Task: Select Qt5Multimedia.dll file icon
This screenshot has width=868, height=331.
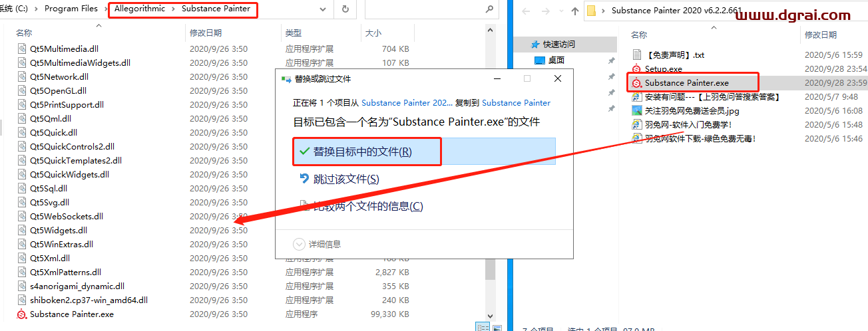Action: (x=22, y=49)
